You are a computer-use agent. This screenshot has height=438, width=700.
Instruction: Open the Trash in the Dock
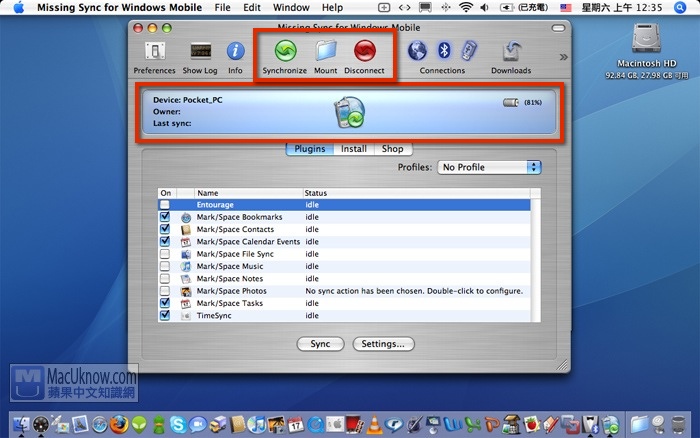click(679, 425)
